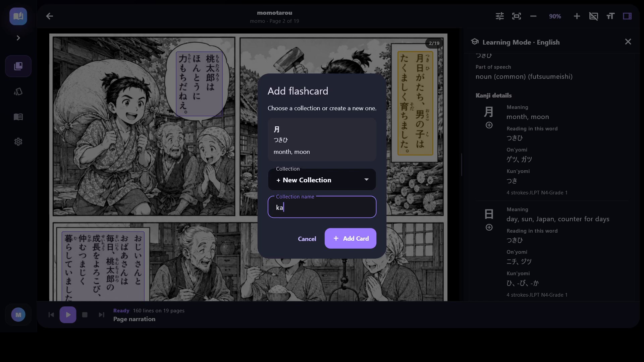Zoom out with the minus icon
Image resolution: width=644 pixels, height=362 pixels.
[533, 16]
